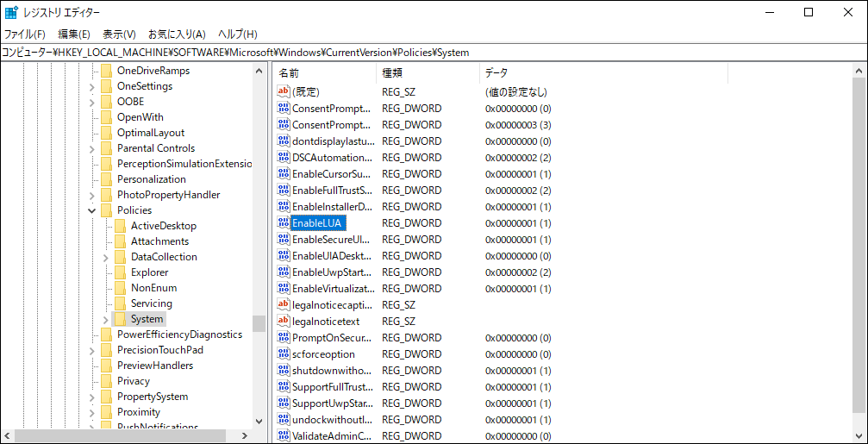Select the ActiveDesktop key
868x444 pixels.
click(164, 226)
